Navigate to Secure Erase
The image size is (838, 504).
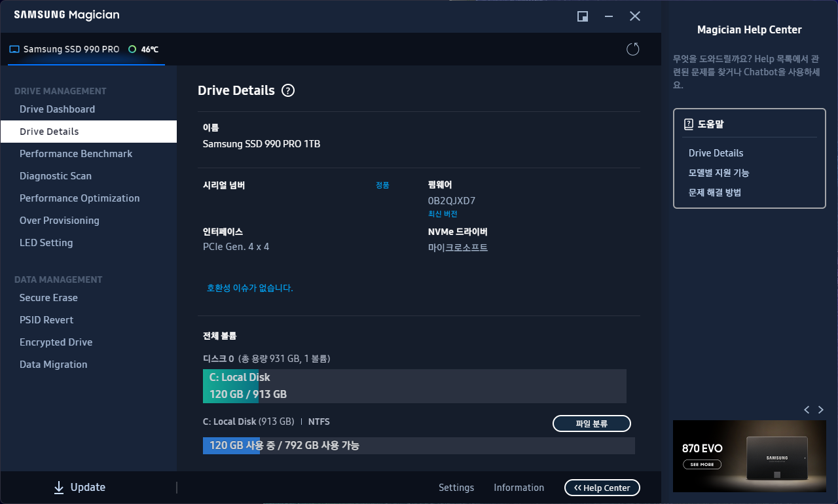pos(48,297)
